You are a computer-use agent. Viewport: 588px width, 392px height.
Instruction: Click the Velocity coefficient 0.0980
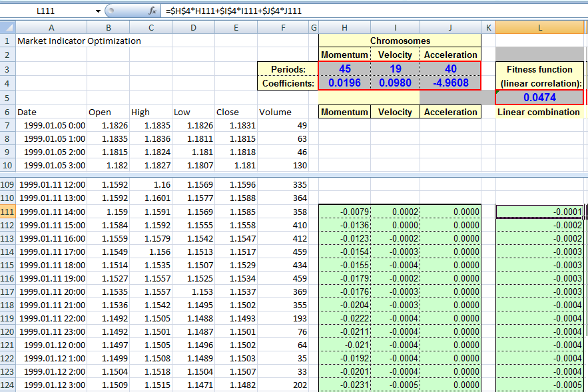click(396, 83)
